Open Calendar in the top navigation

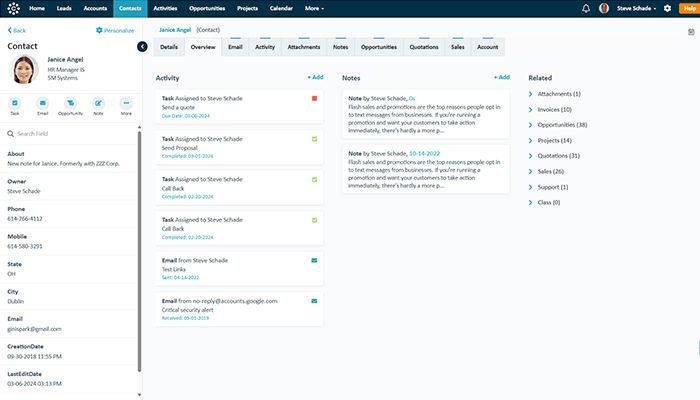tap(281, 8)
